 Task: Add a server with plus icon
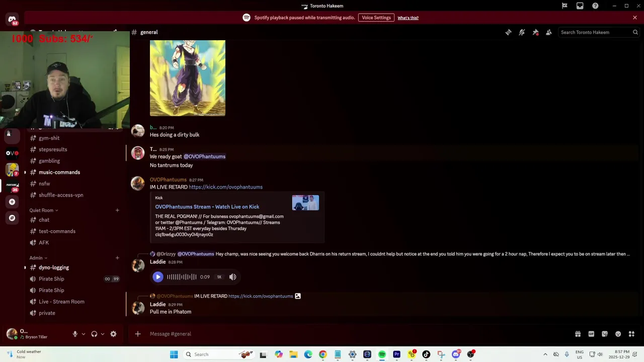click(12, 202)
